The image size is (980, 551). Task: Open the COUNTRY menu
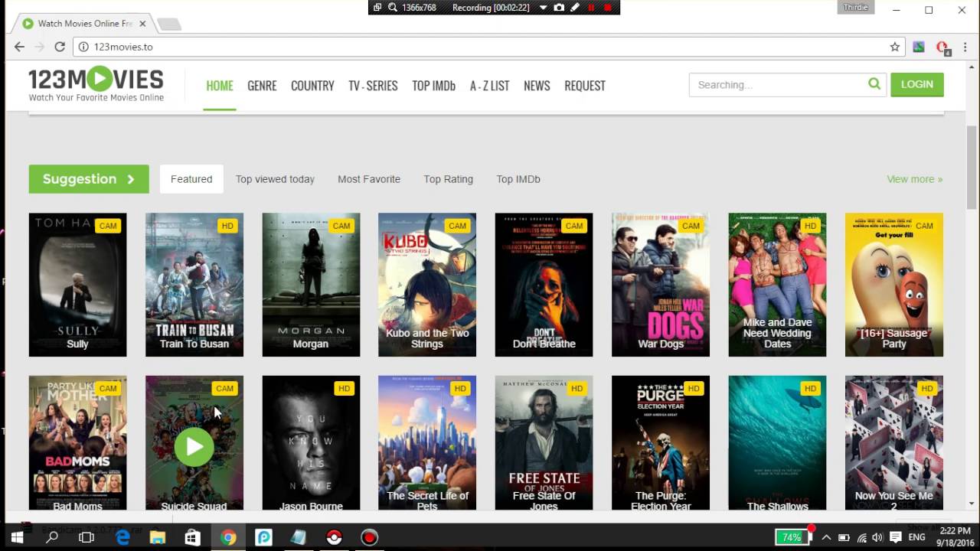312,86
